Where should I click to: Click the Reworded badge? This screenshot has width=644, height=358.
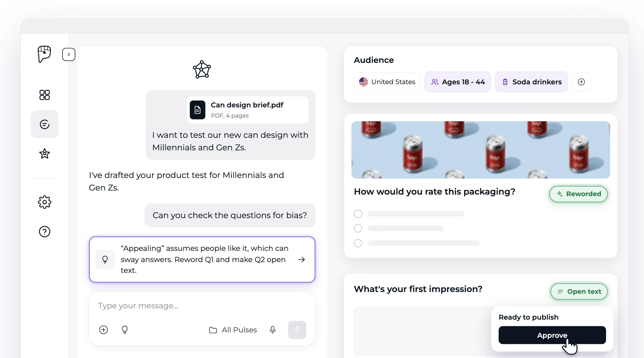[579, 194]
